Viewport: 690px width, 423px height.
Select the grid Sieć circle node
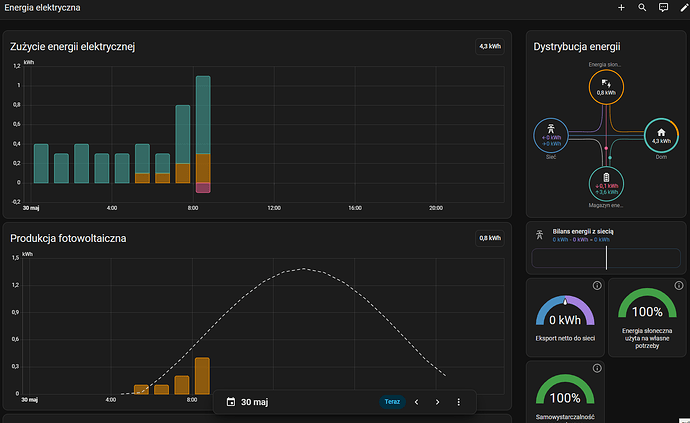(x=551, y=136)
